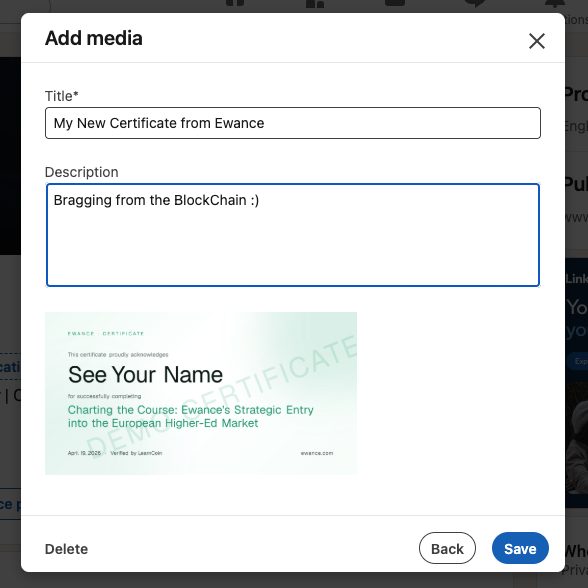Save the media entry
Image resolution: width=588 pixels, height=588 pixels.
coord(520,548)
